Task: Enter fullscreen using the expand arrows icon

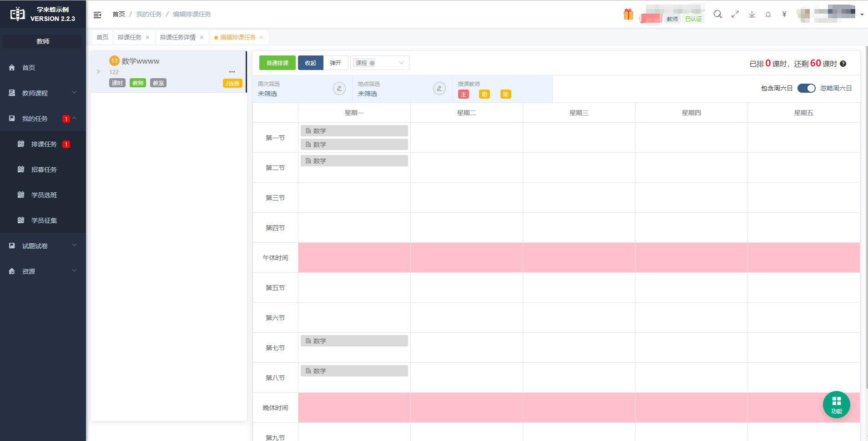Action: 735,15
